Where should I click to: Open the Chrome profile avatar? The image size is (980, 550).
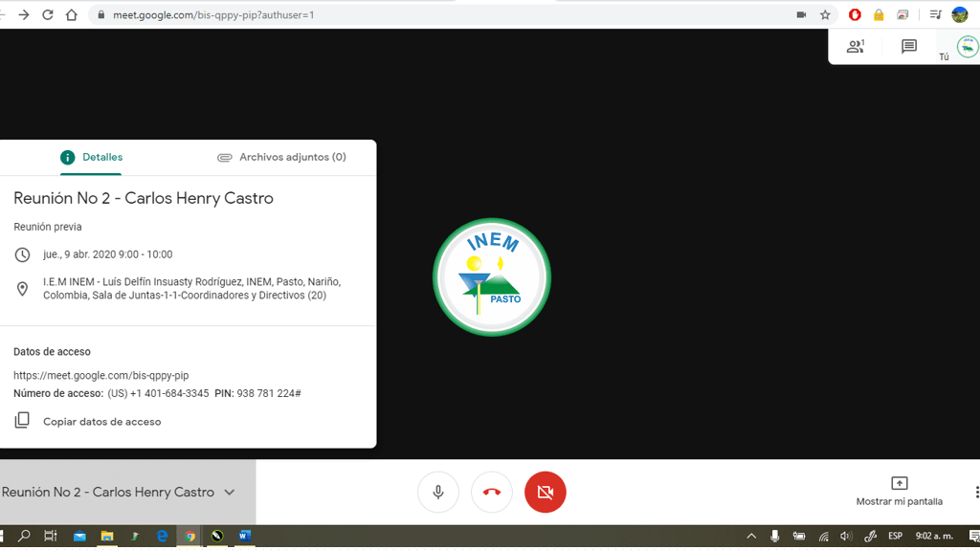click(x=959, y=15)
